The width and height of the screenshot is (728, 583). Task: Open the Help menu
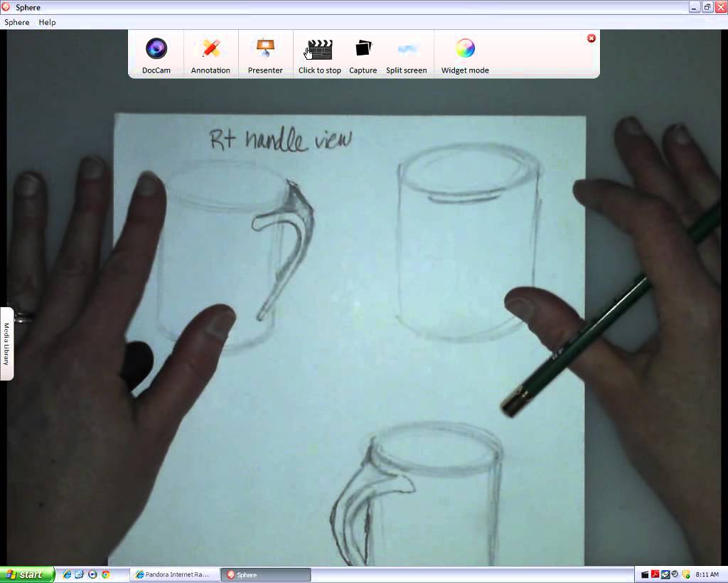(x=46, y=22)
